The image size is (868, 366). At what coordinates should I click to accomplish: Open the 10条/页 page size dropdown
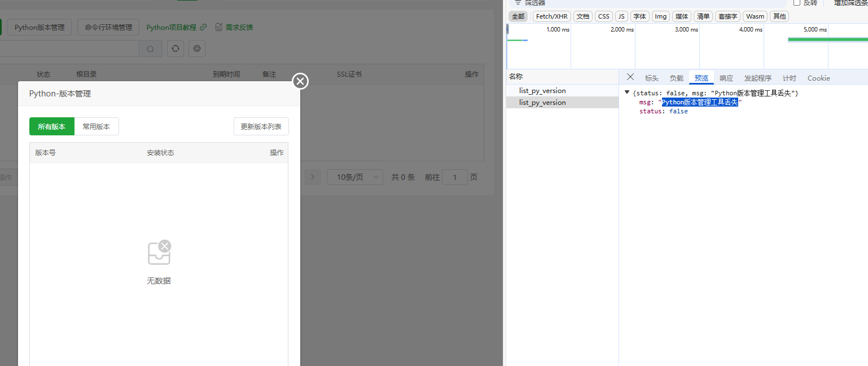click(x=354, y=177)
